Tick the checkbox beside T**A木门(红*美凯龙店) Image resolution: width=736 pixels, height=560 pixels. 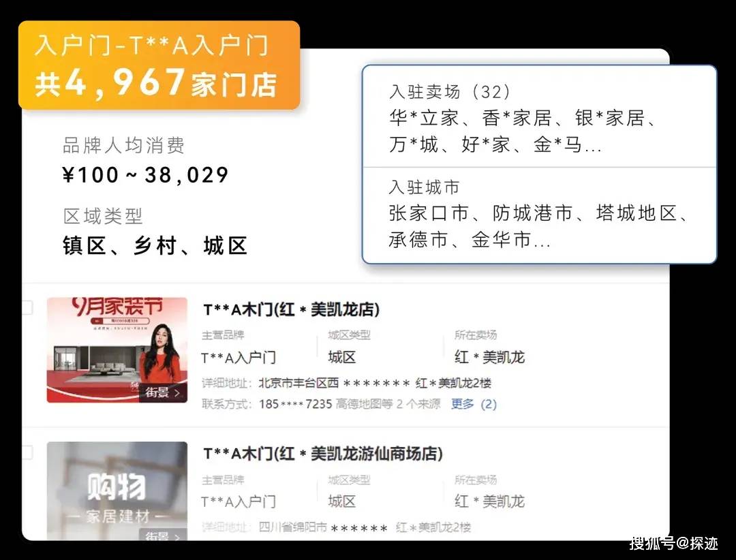point(27,308)
